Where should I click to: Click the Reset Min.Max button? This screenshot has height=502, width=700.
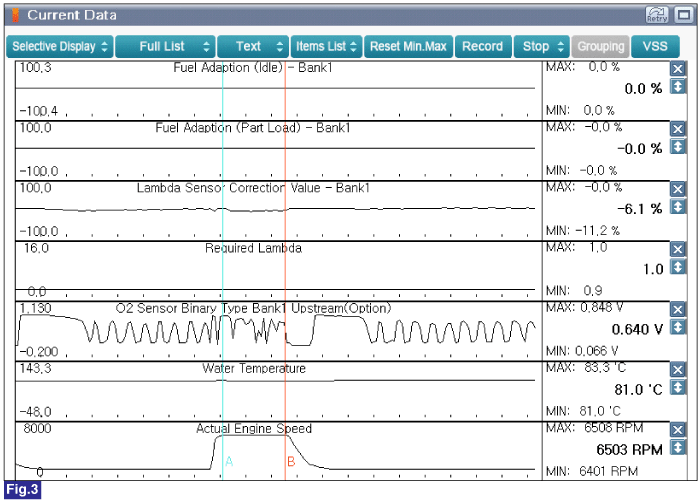(408, 46)
